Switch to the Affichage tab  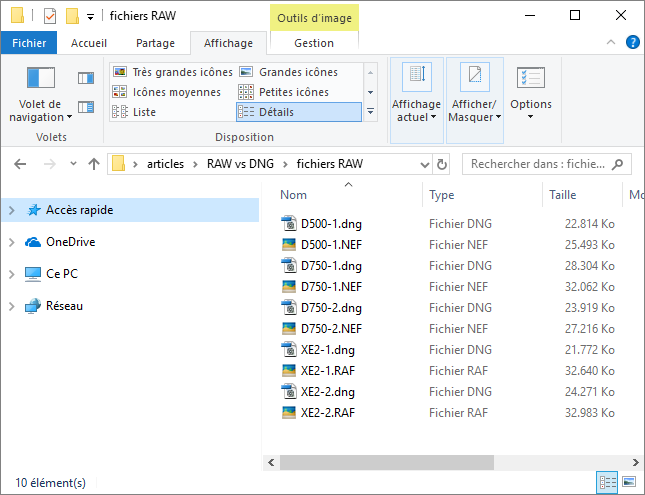228,43
